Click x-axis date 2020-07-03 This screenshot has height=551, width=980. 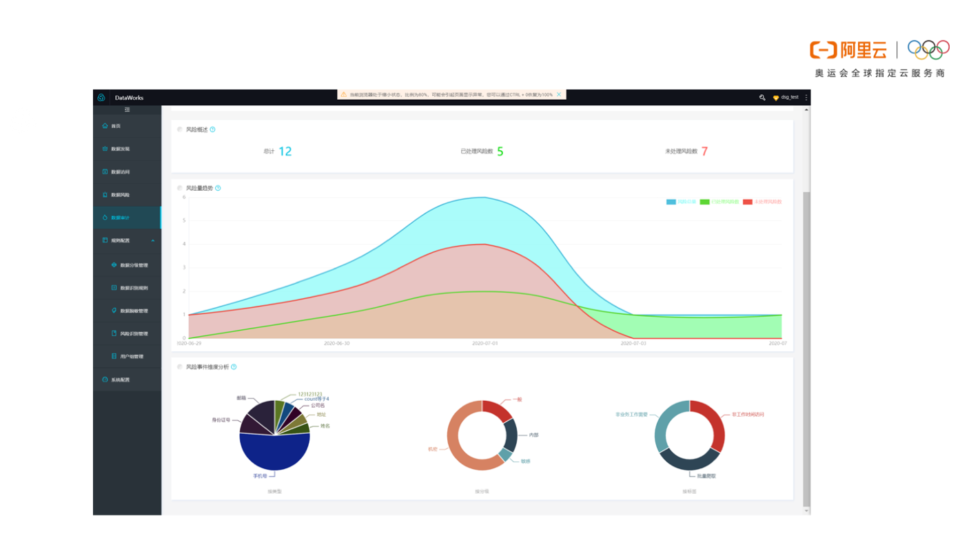point(633,343)
